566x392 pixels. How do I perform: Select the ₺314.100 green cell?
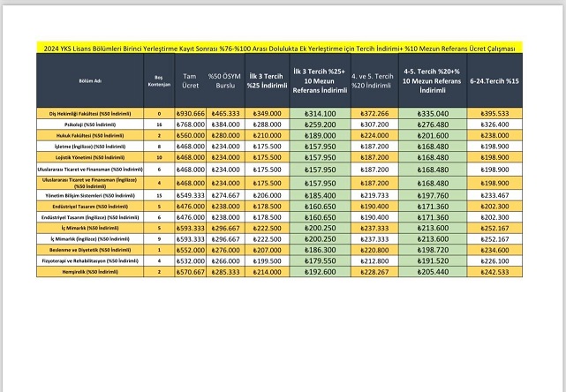point(320,113)
